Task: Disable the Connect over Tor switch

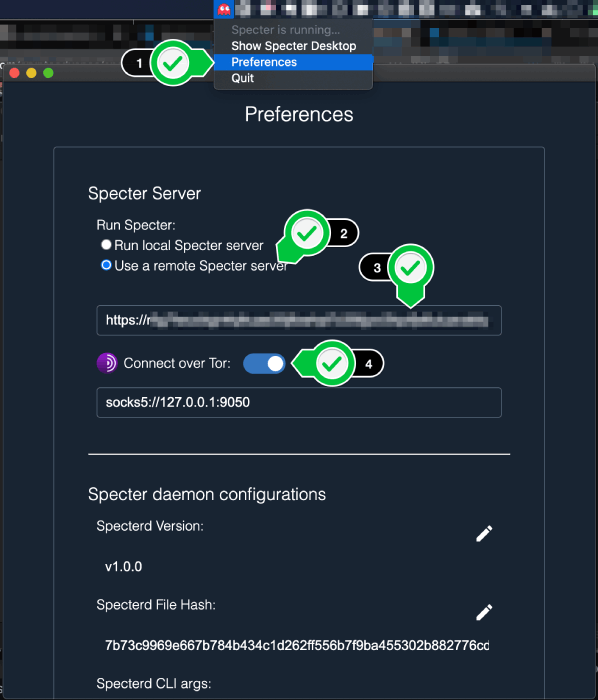Action: point(264,363)
